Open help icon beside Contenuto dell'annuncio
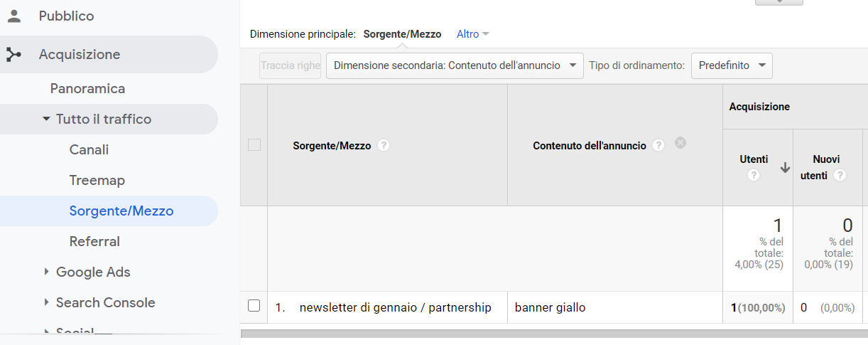 658,145
